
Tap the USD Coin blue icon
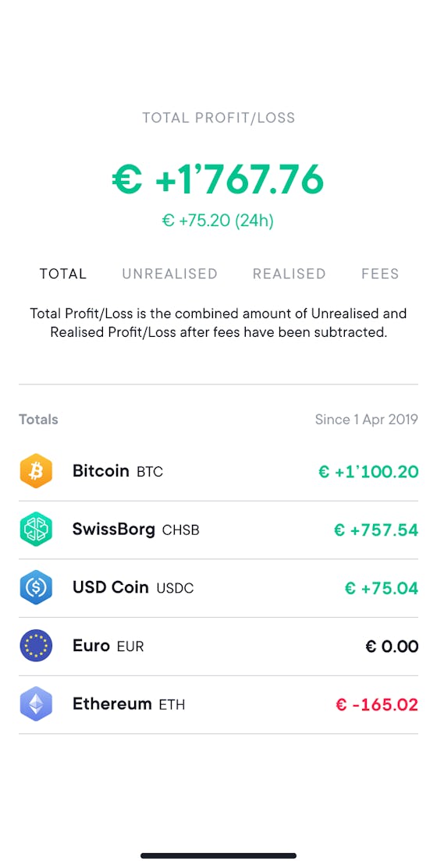36,588
